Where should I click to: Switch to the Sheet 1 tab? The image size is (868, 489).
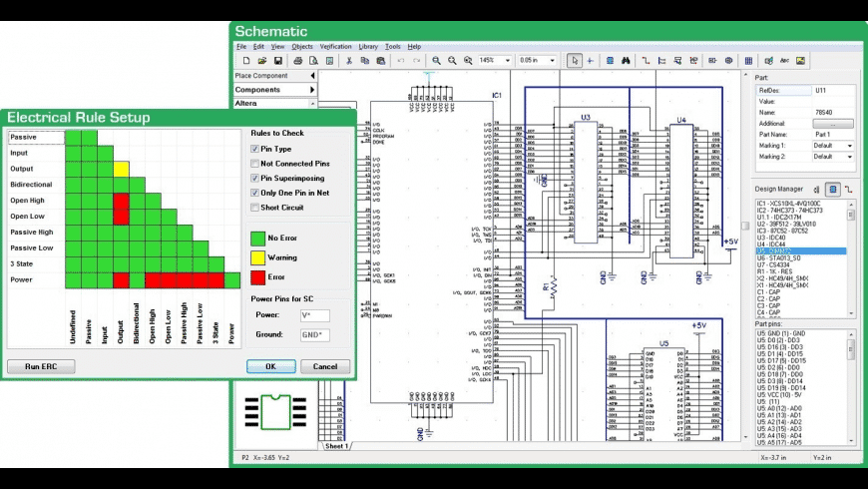[x=336, y=446]
